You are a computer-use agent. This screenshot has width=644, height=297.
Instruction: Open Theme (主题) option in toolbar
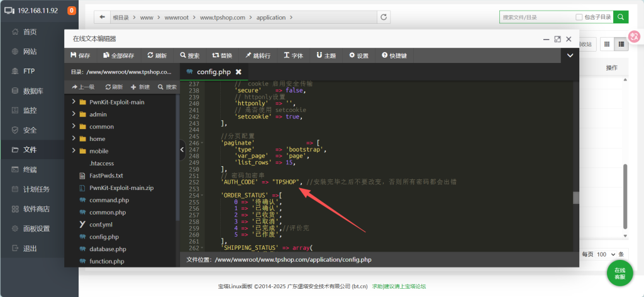(x=326, y=55)
